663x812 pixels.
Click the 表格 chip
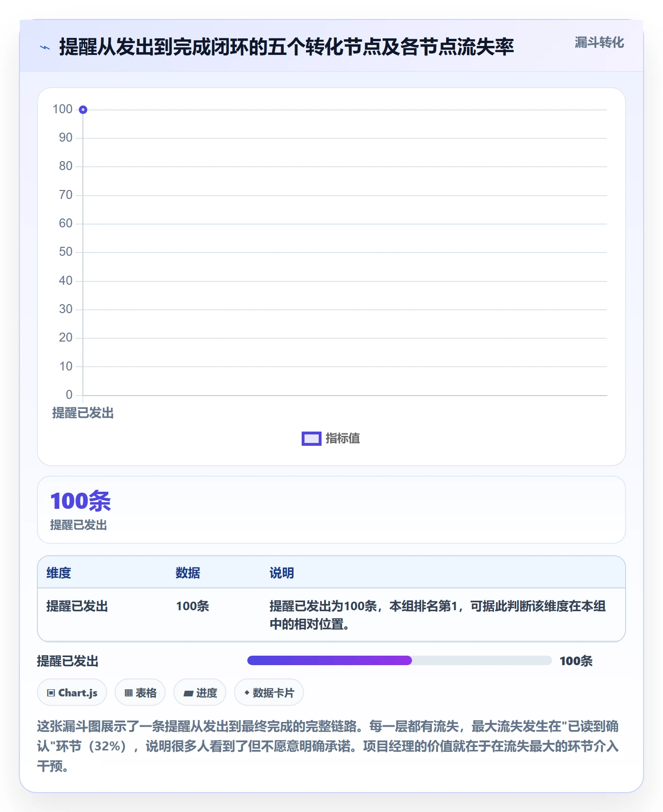(140, 693)
